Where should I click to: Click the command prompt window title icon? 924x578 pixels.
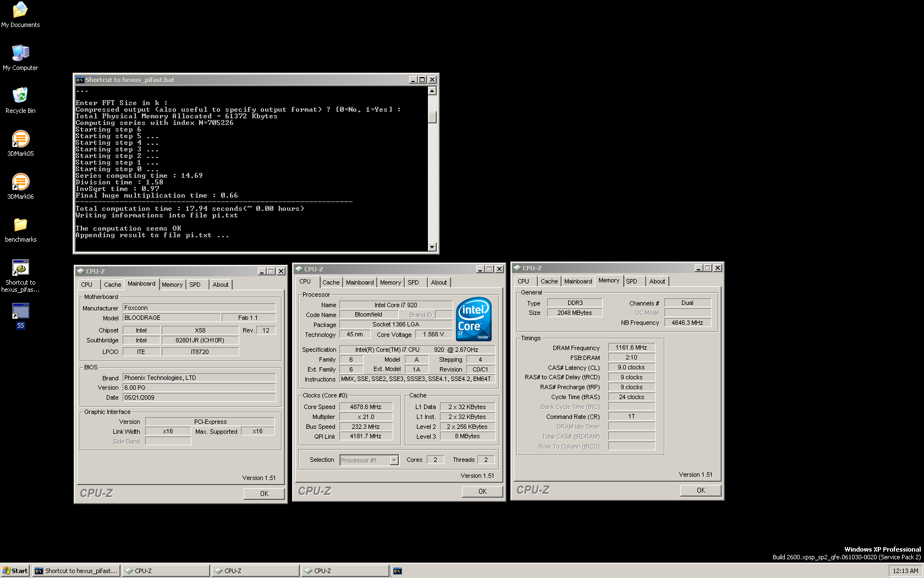(x=80, y=80)
